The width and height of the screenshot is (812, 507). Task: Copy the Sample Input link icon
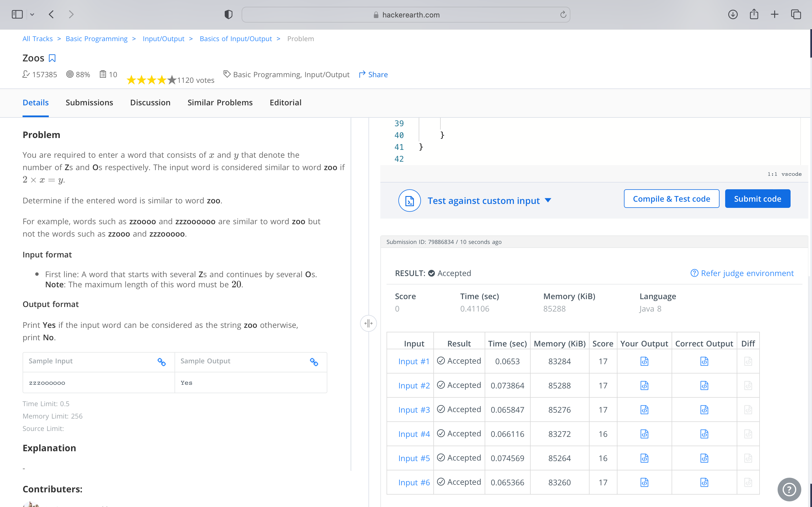[161, 362]
